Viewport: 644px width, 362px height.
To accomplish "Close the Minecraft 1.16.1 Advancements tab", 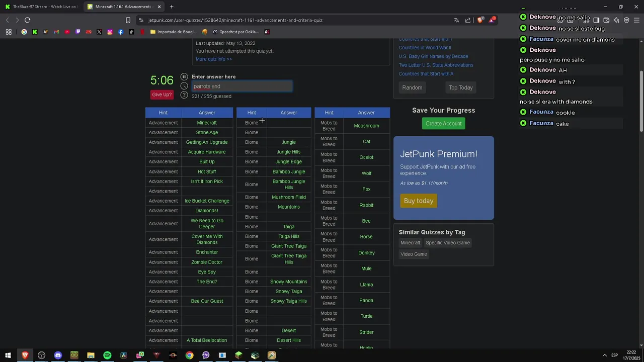I will (159, 7).
